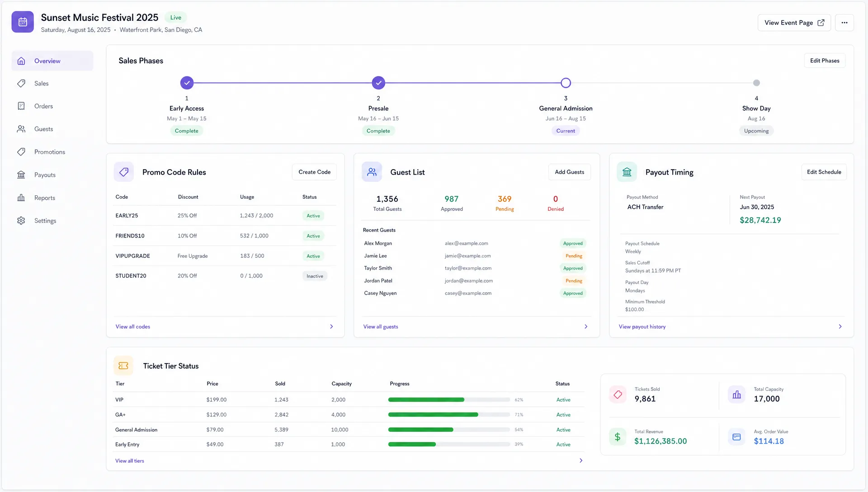Click the Orders receipt icon in sidebar
Image resolution: width=868 pixels, height=492 pixels.
(21, 106)
